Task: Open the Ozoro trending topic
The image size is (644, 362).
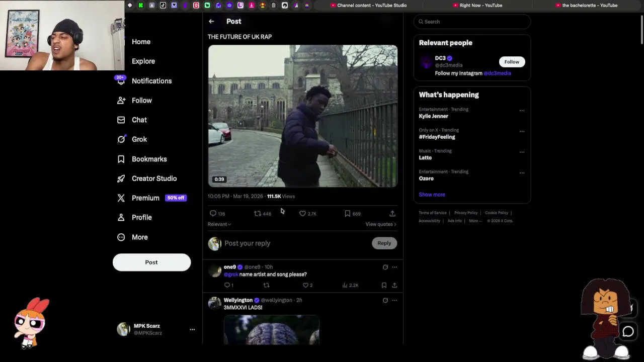Action: point(426,178)
